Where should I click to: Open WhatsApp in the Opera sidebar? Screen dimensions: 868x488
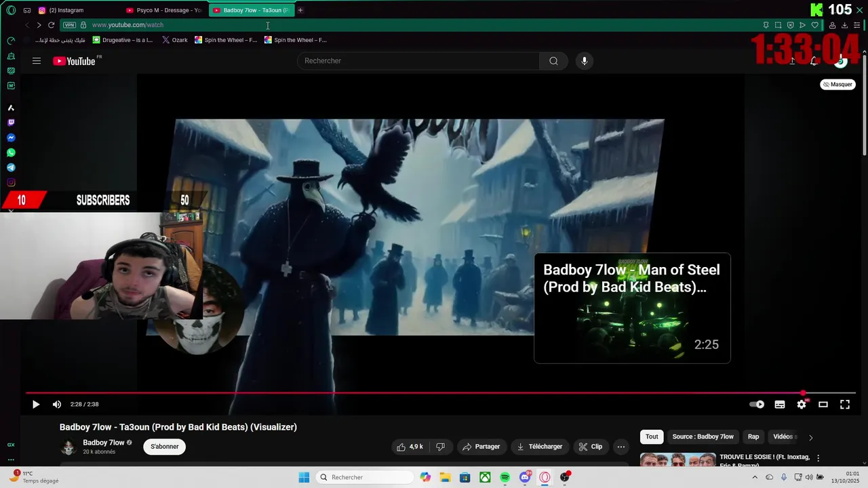(11, 152)
